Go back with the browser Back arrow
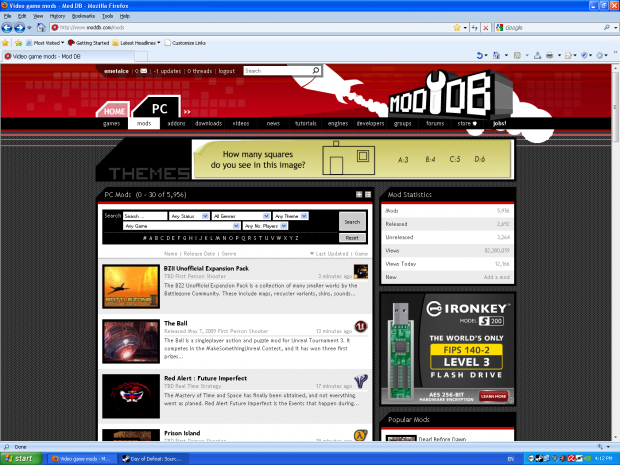The height and width of the screenshot is (465, 620). [7, 28]
